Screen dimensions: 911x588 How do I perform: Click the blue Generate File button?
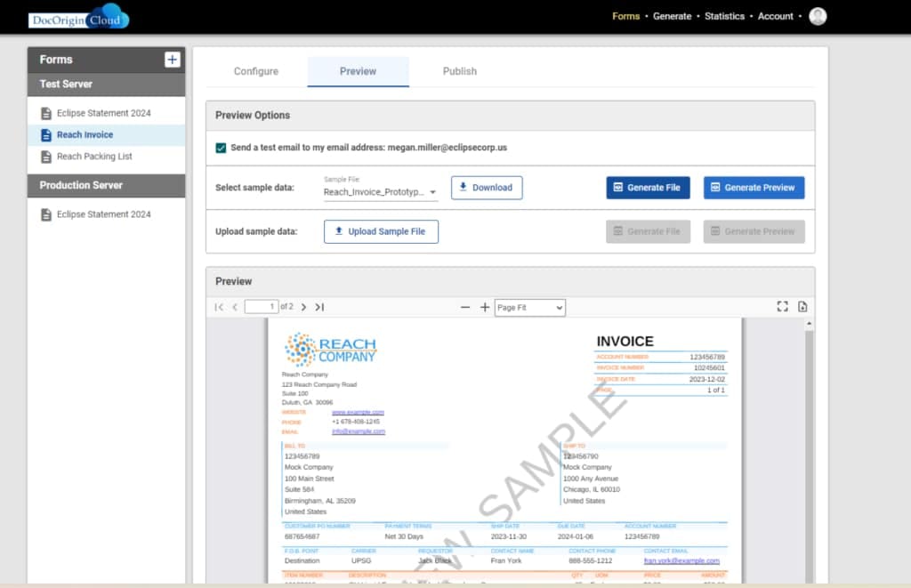648,188
